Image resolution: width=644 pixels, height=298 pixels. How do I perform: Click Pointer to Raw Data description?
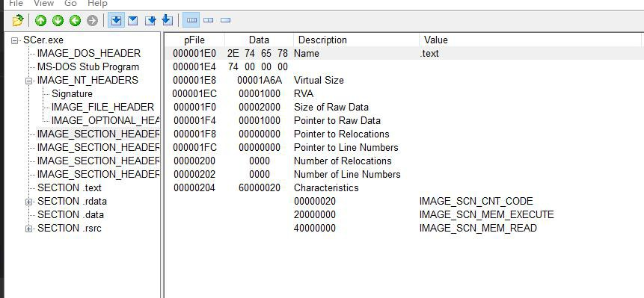pos(337,120)
